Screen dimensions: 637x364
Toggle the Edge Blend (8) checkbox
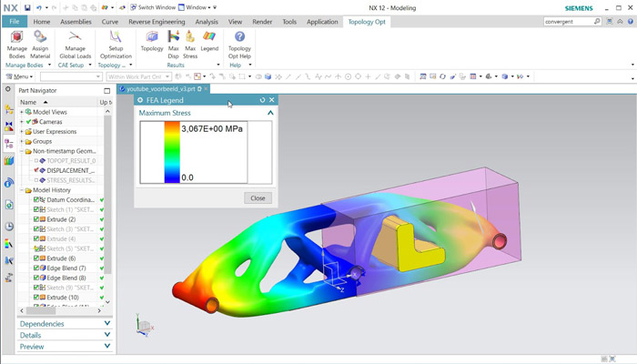(x=36, y=278)
